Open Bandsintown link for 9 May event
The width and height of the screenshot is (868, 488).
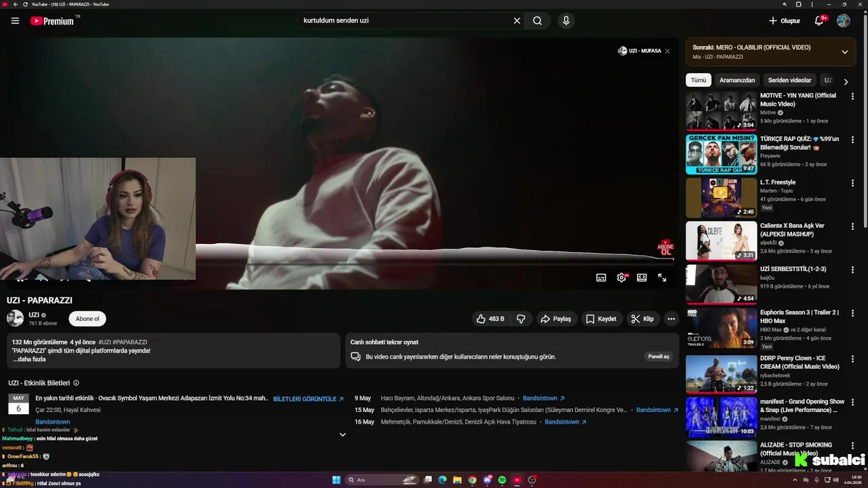pos(543,399)
